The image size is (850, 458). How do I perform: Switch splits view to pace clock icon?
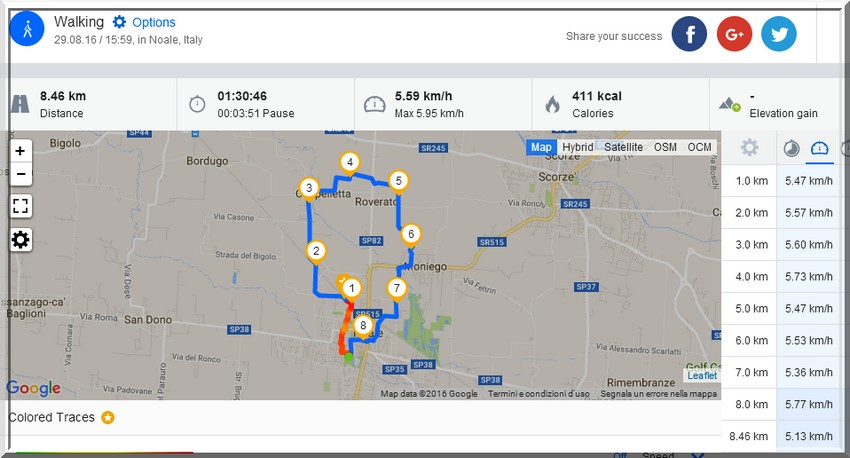(x=791, y=148)
